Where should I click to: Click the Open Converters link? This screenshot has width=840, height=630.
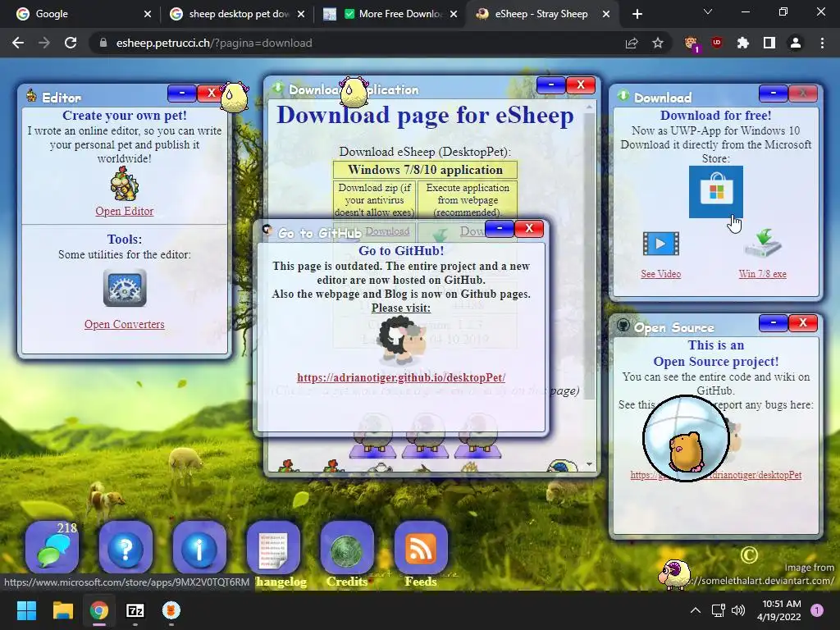(x=125, y=324)
